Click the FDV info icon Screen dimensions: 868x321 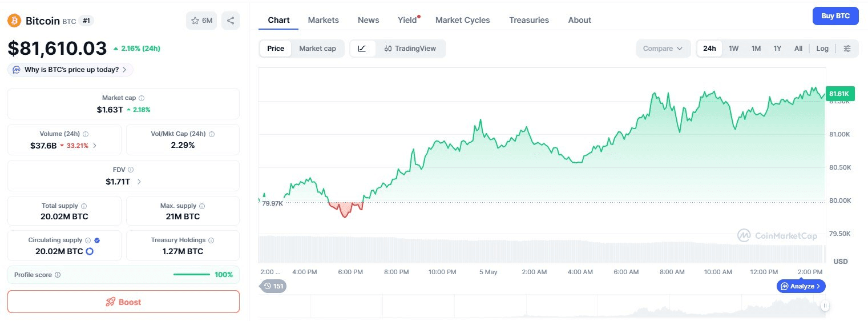click(131, 170)
